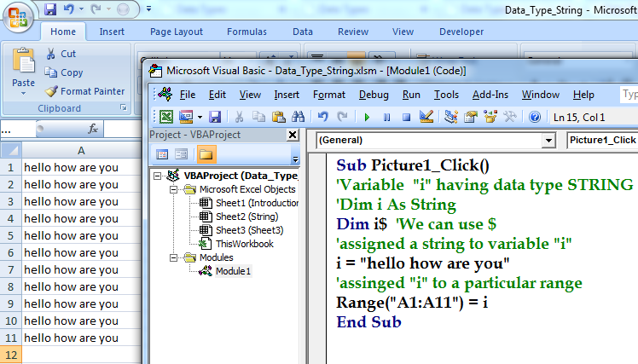The image size is (638, 364).
Task: Redo using Excel quick access toolbar
Action: click(x=96, y=9)
